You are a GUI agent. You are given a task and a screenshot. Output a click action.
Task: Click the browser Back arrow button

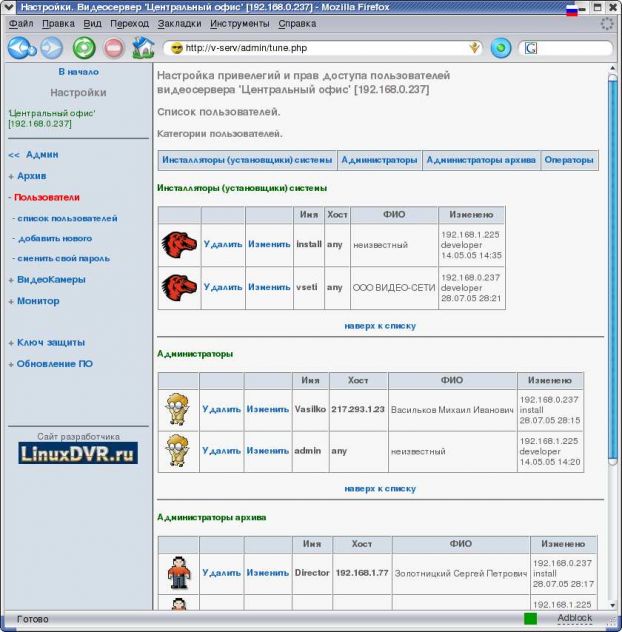(x=21, y=48)
